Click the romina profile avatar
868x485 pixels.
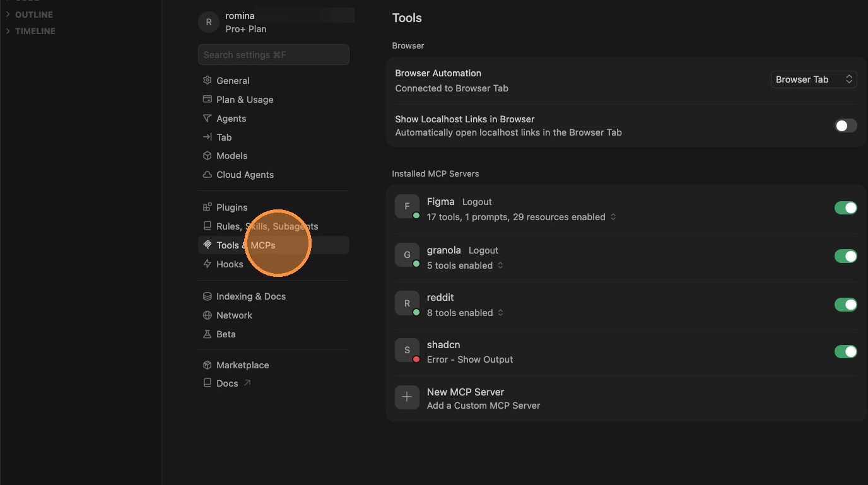tap(209, 22)
